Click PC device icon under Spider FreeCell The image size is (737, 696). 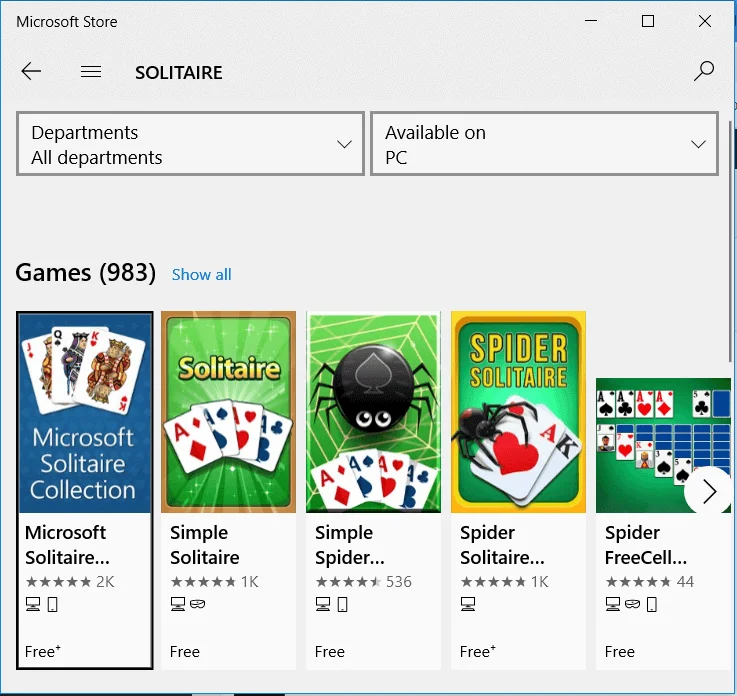pos(613,604)
